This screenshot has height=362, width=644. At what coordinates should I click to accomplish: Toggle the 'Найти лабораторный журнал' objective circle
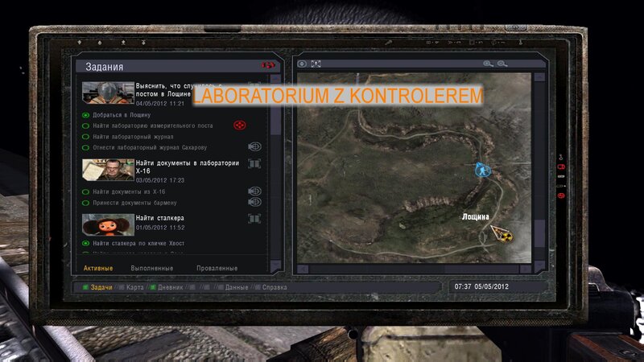(x=86, y=137)
